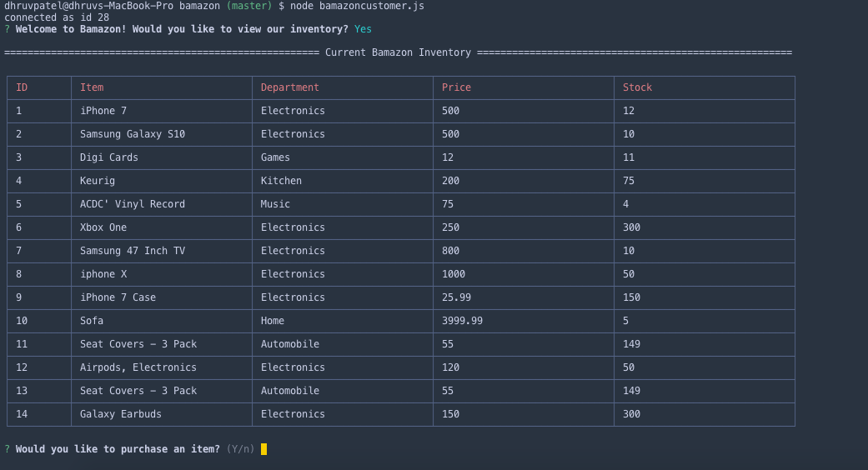The image size is (868, 470).
Task: Select the 'Digi Cards' item cell
Action: click(109, 157)
